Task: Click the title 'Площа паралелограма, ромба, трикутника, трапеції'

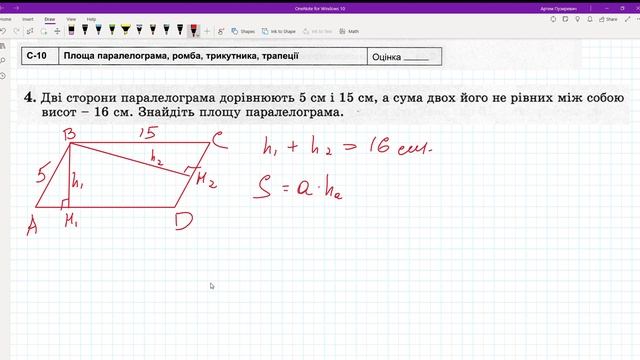Action: pyautogui.click(x=181, y=56)
